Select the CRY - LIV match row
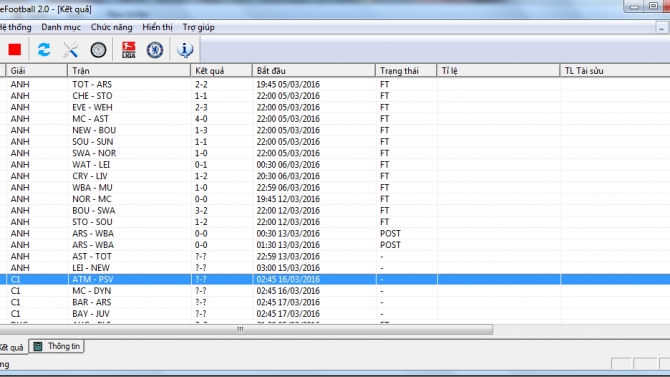 tap(335, 176)
